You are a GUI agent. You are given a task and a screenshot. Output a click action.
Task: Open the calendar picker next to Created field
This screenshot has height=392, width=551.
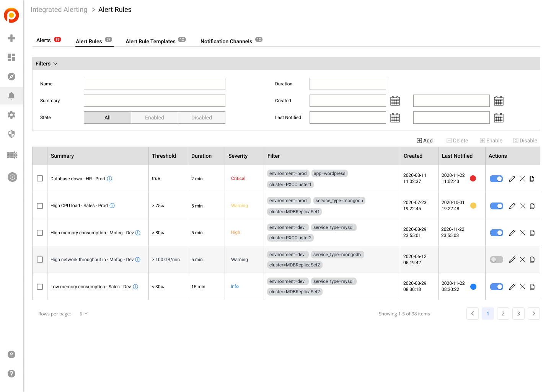tap(395, 100)
